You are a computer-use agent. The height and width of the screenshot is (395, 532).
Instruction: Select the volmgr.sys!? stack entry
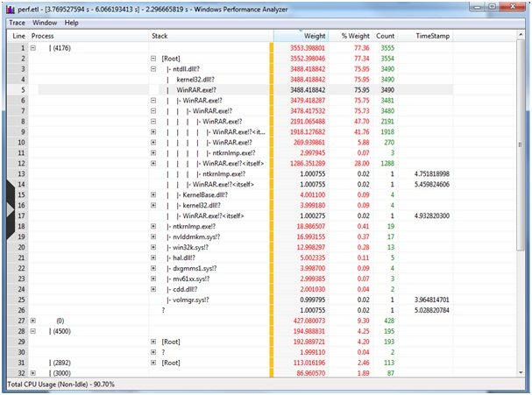tap(191, 300)
